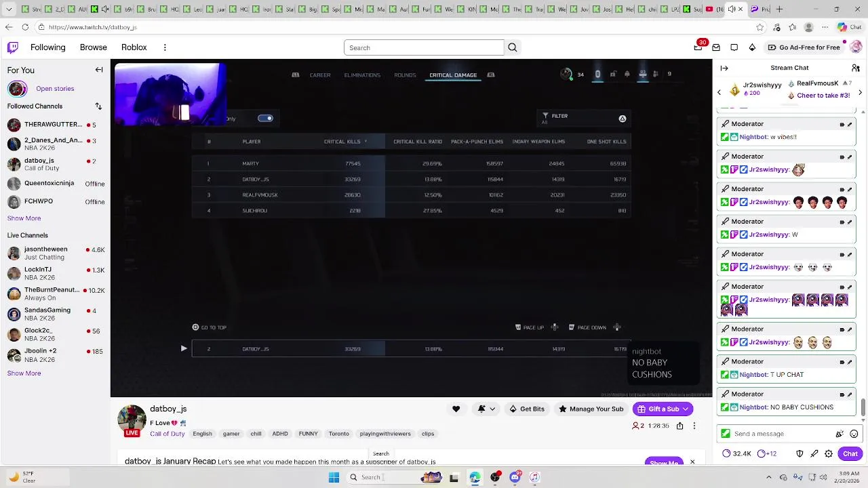Image resolution: width=868 pixels, height=488 pixels.
Task: Collapse the For You sidebar
Action: pos(99,70)
